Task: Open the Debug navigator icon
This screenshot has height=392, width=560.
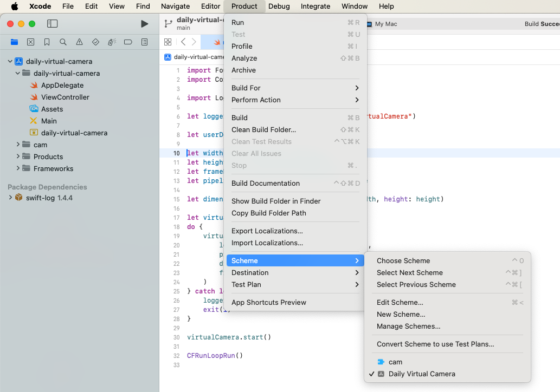Action: coord(112,42)
